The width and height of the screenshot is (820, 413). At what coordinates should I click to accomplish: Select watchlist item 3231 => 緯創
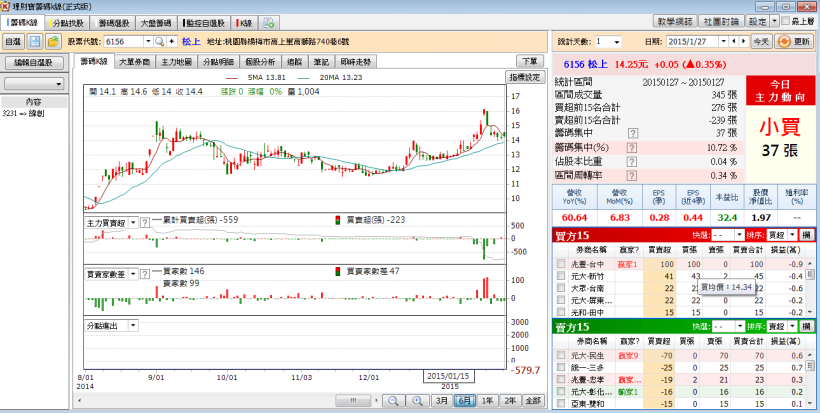point(24,113)
